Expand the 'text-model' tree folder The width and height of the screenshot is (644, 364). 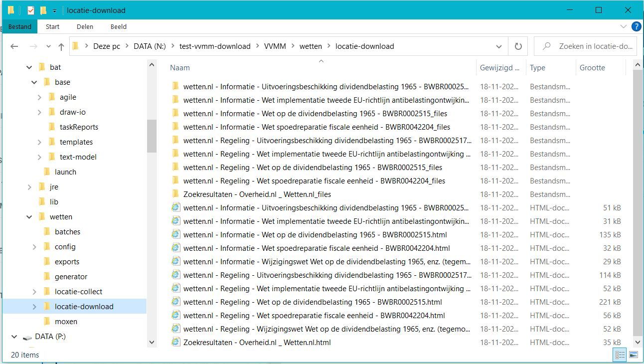(39, 157)
